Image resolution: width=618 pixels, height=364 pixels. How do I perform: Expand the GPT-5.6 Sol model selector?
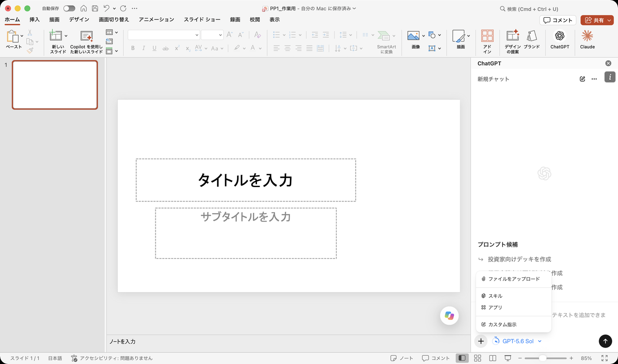(517, 341)
